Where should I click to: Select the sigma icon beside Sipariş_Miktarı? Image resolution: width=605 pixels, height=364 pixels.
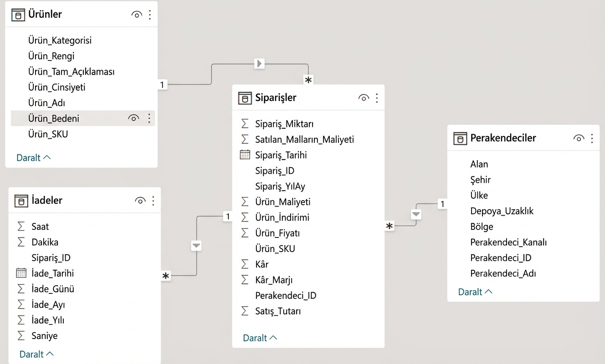pyautogui.click(x=245, y=123)
